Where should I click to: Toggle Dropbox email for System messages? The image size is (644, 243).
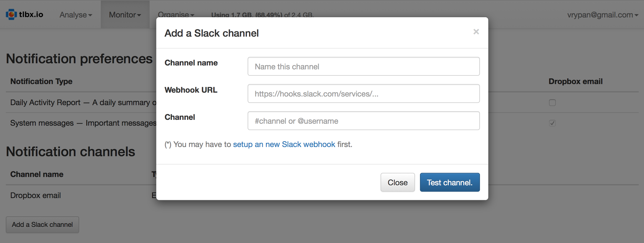point(552,123)
